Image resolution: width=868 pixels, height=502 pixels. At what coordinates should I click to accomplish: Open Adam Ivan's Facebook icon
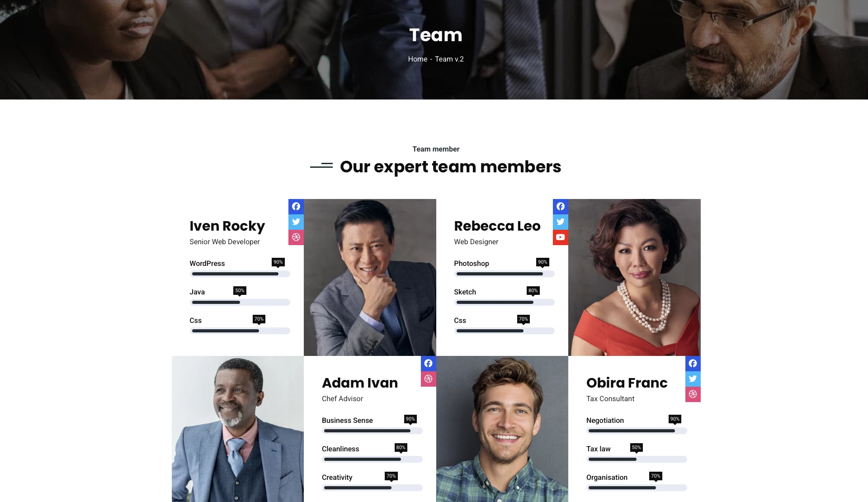tap(429, 364)
